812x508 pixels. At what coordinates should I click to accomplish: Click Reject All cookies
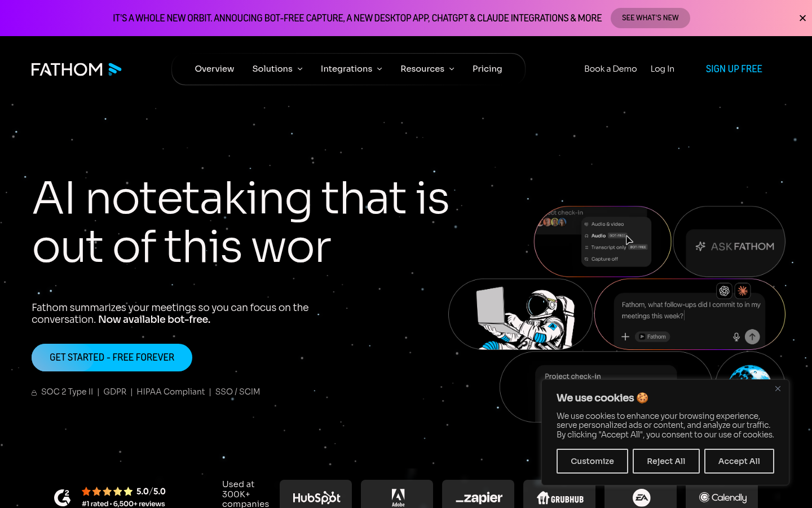click(x=666, y=461)
